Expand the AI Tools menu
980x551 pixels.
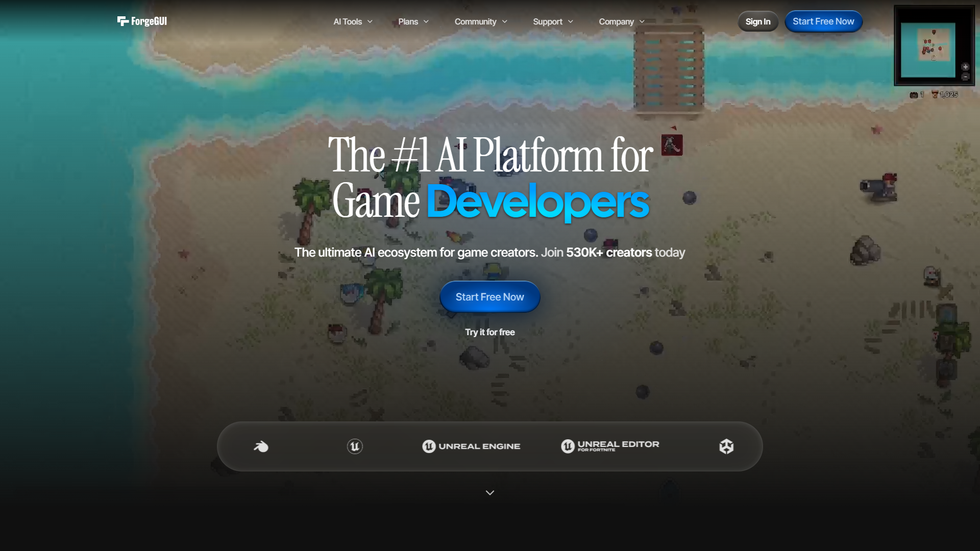pos(353,21)
